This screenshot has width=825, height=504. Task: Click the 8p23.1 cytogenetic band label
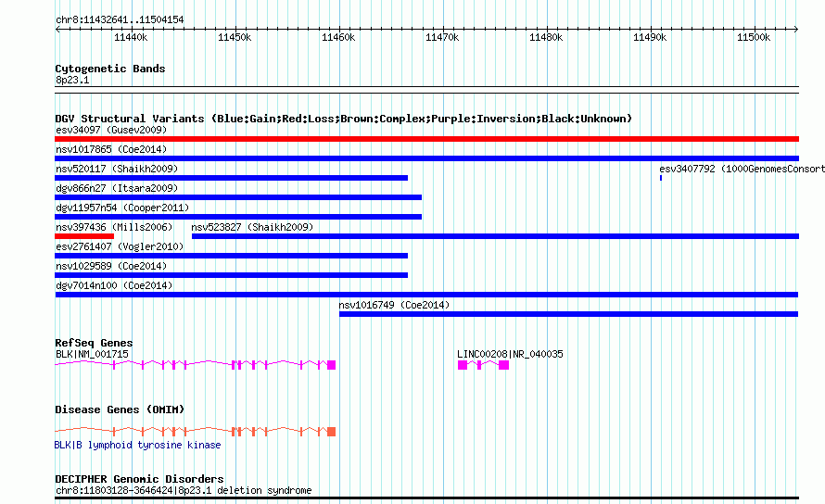click(x=72, y=80)
